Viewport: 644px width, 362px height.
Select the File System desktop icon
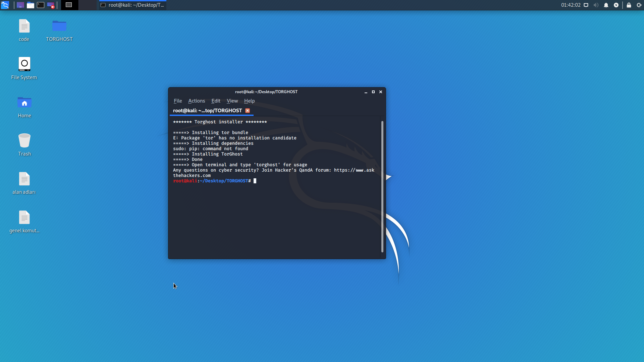[24, 69]
